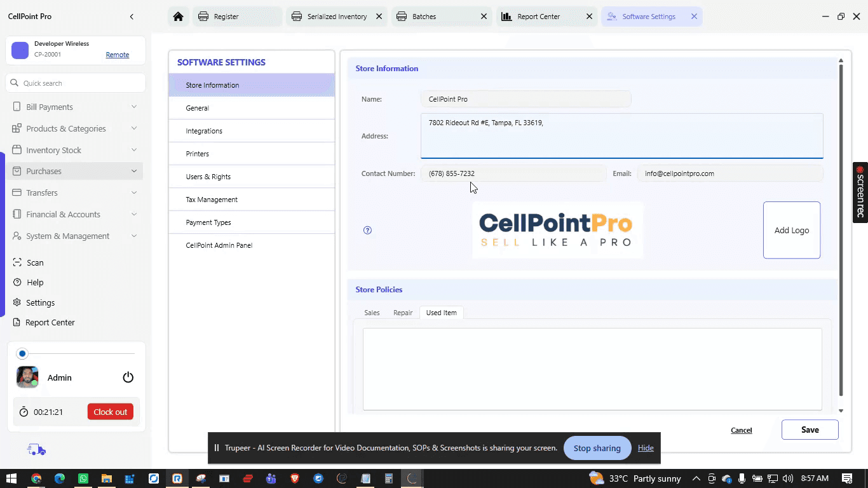Open File Explorer from the taskbar
The image size is (868, 488).
click(107, 478)
